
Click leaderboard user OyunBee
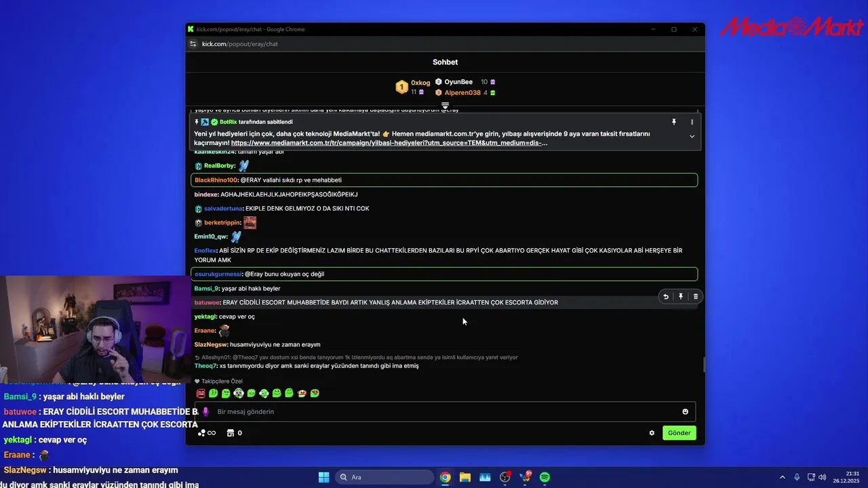pos(458,82)
